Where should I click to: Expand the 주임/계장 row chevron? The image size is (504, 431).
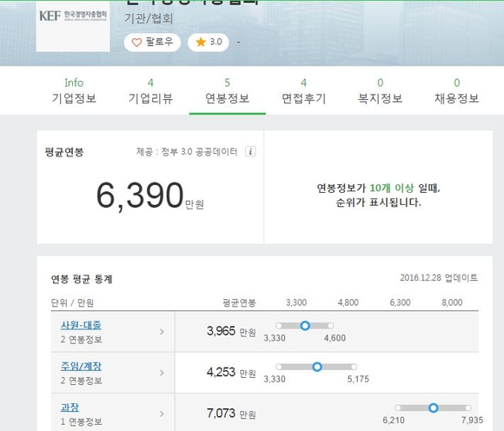[x=162, y=373]
